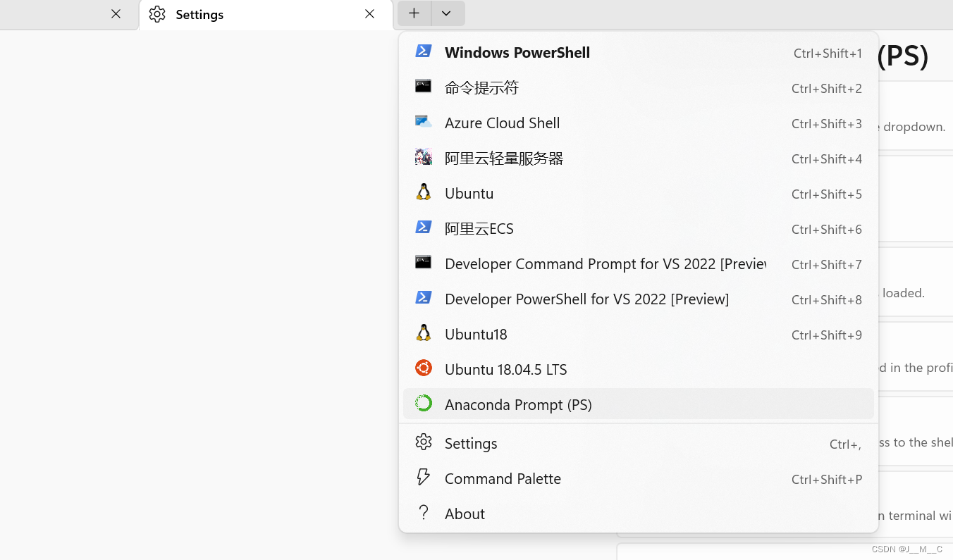
Task: Click the Ctrl+Shift+6 shortcut label
Action: 827,230
